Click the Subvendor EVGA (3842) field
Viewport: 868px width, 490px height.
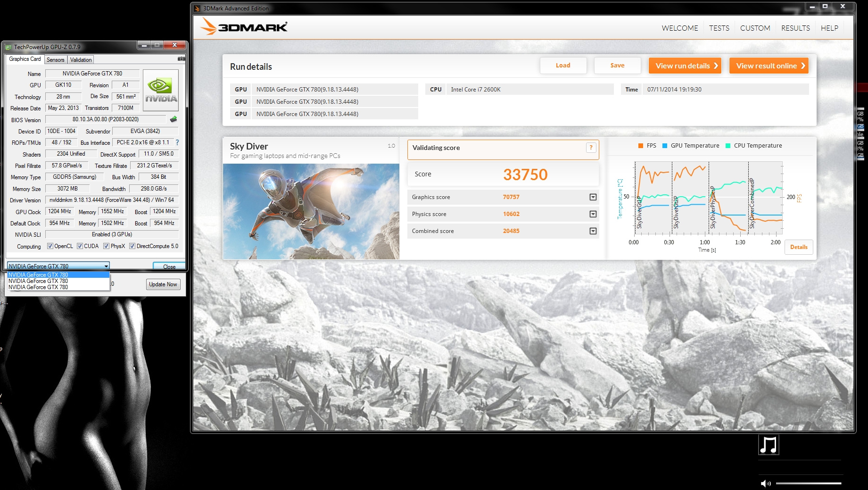coord(145,131)
